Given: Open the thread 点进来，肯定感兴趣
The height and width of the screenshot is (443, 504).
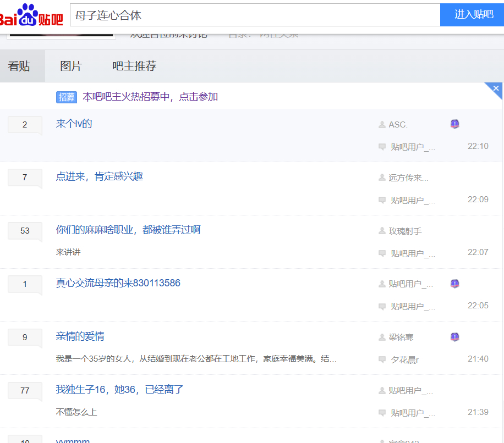Looking at the screenshot, I should pyautogui.click(x=100, y=176).
